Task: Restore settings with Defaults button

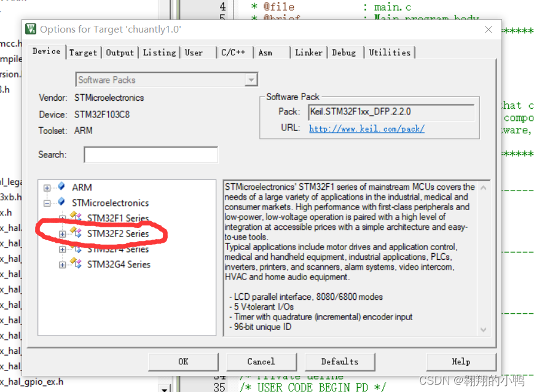Action: [340, 362]
